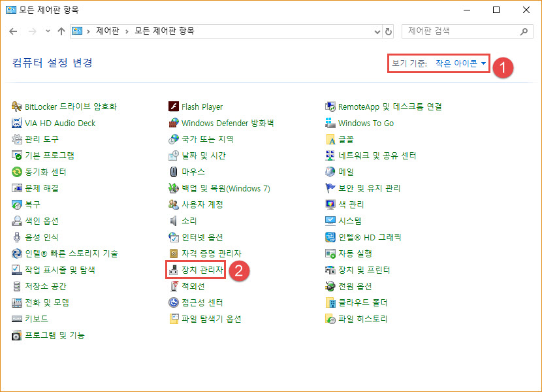Image resolution: width=542 pixels, height=392 pixels.
Task: Open the 백업 및 복원 icon
Action: point(174,188)
